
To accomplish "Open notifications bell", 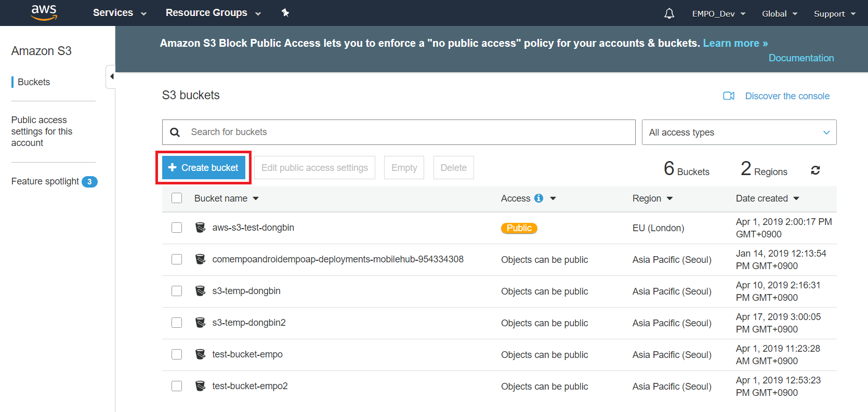I will pos(669,14).
